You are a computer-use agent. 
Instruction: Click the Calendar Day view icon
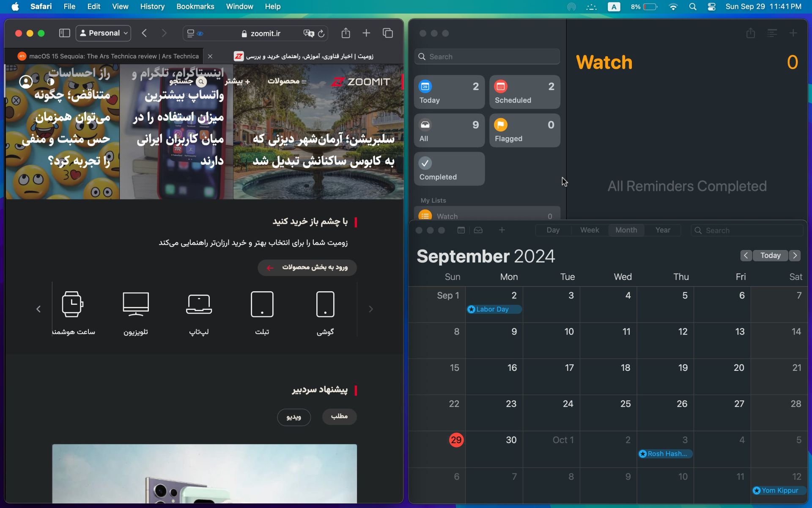tap(553, 230)
